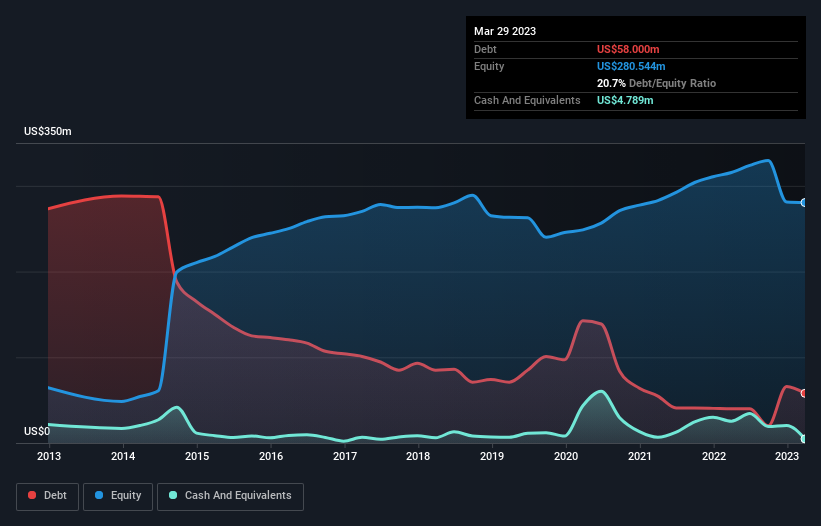Screen dimensions: 821x526
Task: Click the 2014 x-axis label
Action: point(123,456)
